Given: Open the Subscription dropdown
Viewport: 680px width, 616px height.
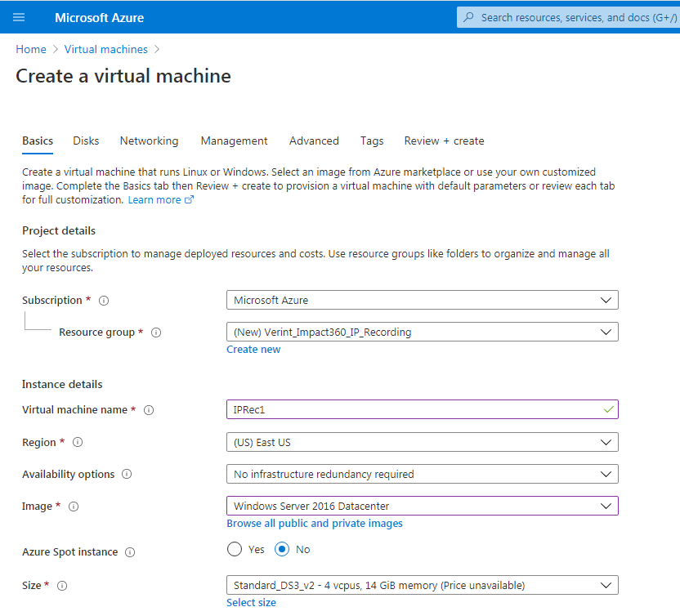Looking at the screenshot, I should point(422,300).
